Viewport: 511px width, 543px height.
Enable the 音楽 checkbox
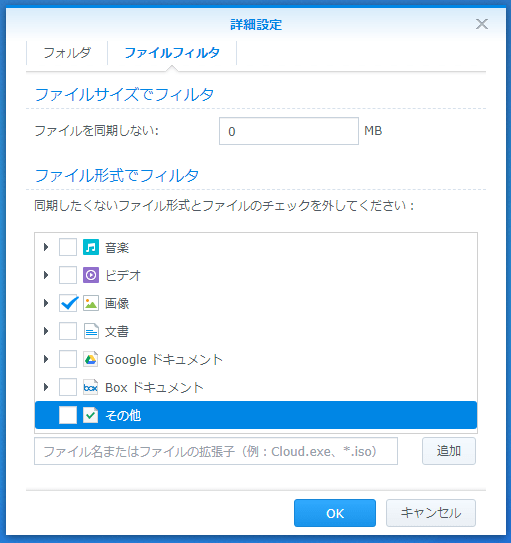(x=68, y=247)
